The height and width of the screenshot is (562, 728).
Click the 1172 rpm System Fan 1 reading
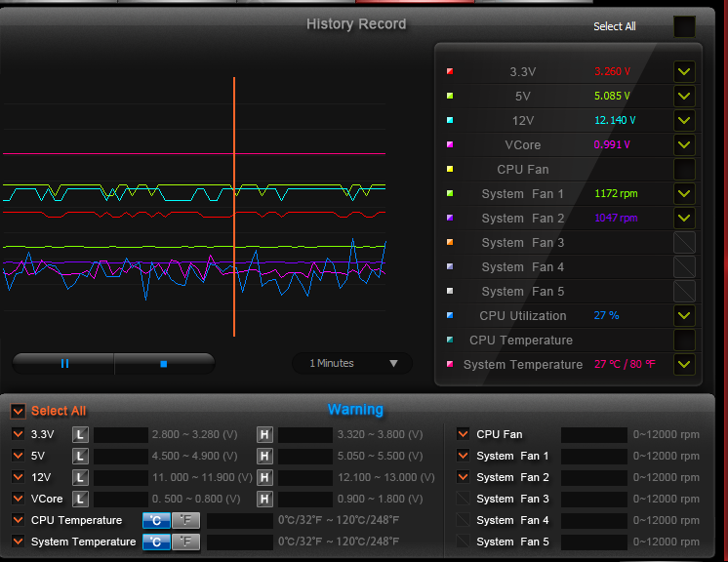[616, 193]
